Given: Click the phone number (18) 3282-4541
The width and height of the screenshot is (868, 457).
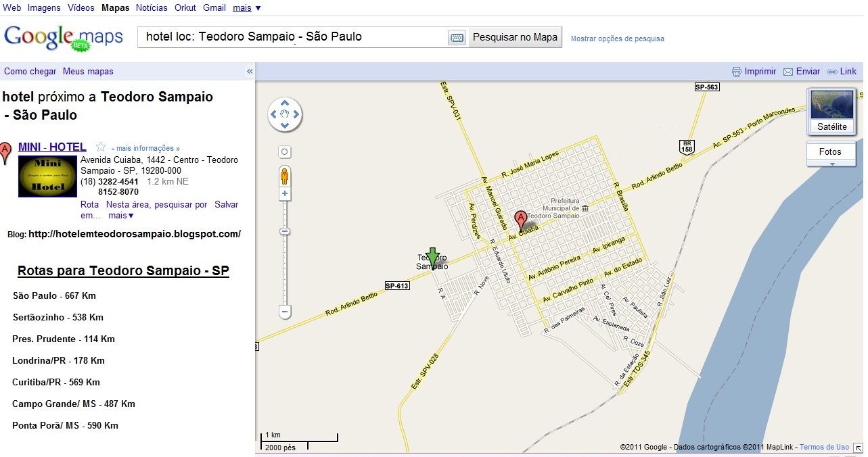Looking at the screenshot, I should point(110,182).
